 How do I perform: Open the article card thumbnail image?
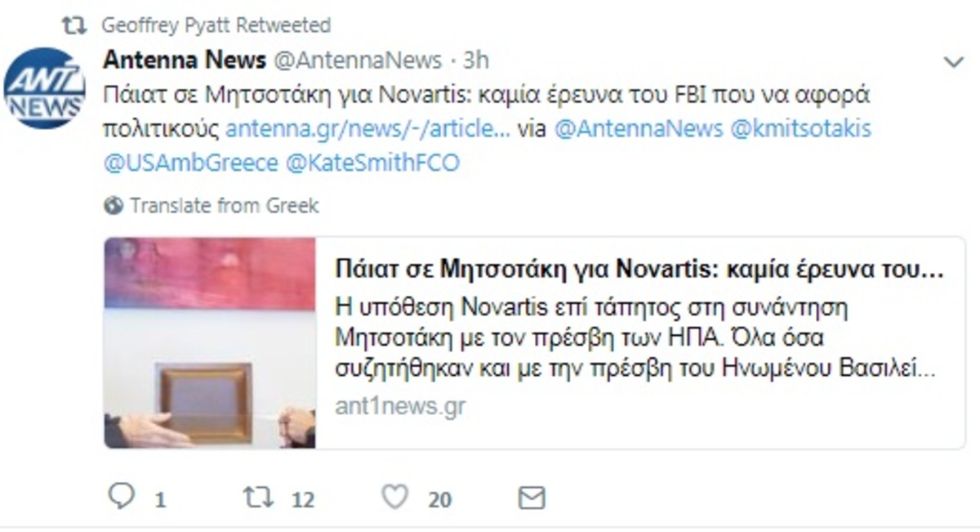click(x=210, y=342)
